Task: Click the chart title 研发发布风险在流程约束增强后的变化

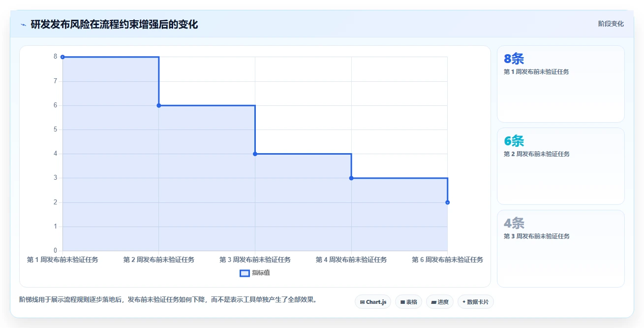Action: (x=114, y=24)
